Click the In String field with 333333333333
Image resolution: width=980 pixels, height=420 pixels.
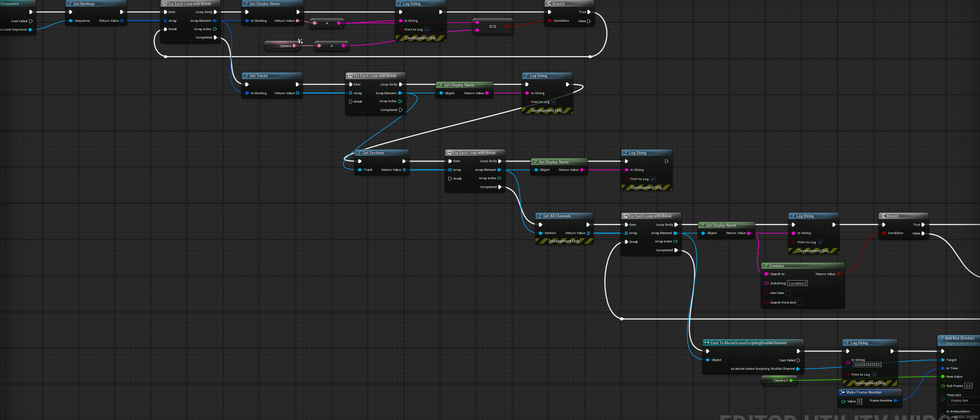(867, 365)
